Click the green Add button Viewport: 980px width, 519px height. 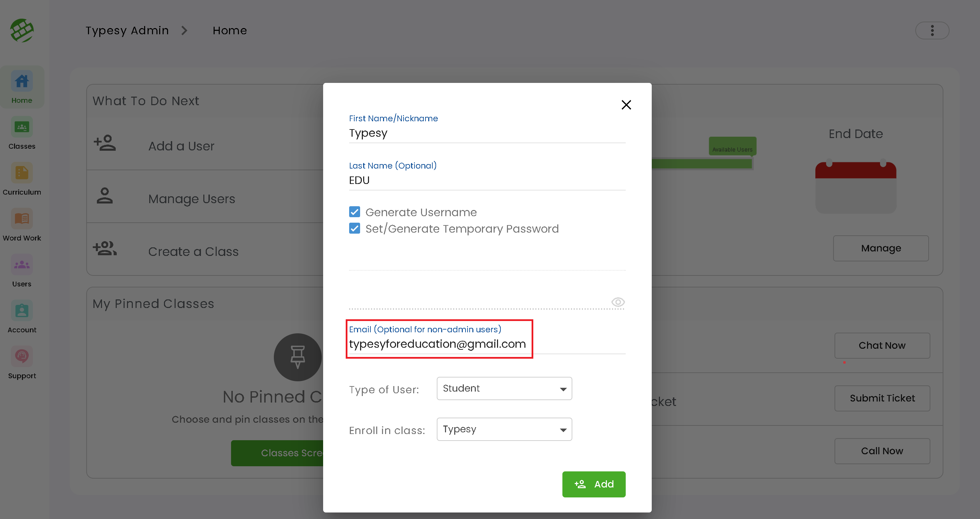point(594,484)
